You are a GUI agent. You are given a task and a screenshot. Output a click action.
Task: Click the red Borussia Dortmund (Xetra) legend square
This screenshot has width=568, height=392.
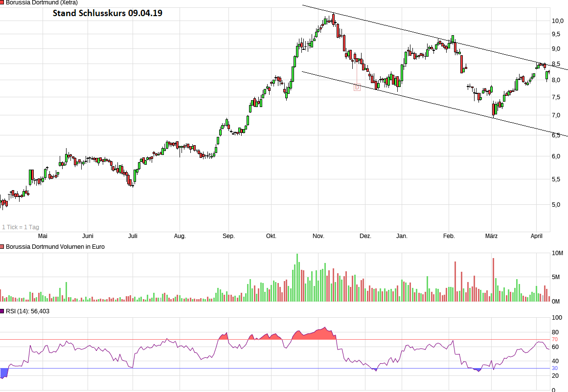pyautogui.click(x=2, y=2)
